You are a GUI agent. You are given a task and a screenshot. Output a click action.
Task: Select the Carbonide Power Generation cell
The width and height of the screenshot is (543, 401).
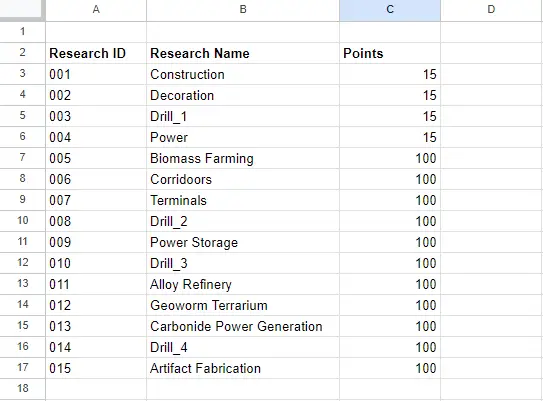pos(243,326)
